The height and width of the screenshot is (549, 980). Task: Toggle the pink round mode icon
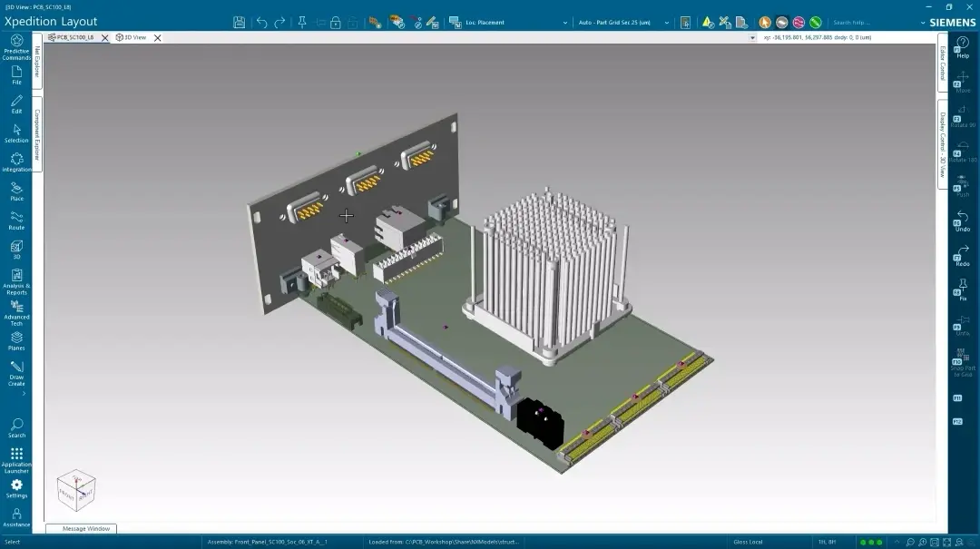[x=799, y=23]
